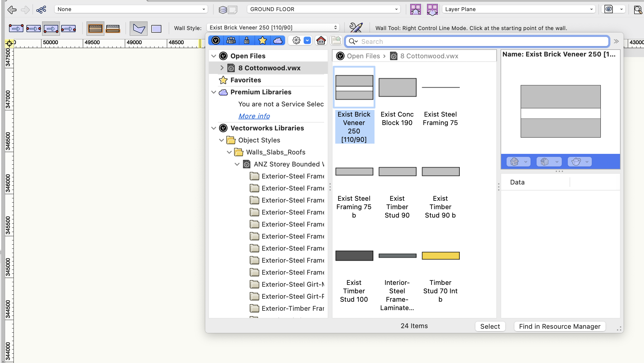The width and height of the screenshot is (644, 363).
Task: Select Favorites in the file browser
Action: [245, 80]
